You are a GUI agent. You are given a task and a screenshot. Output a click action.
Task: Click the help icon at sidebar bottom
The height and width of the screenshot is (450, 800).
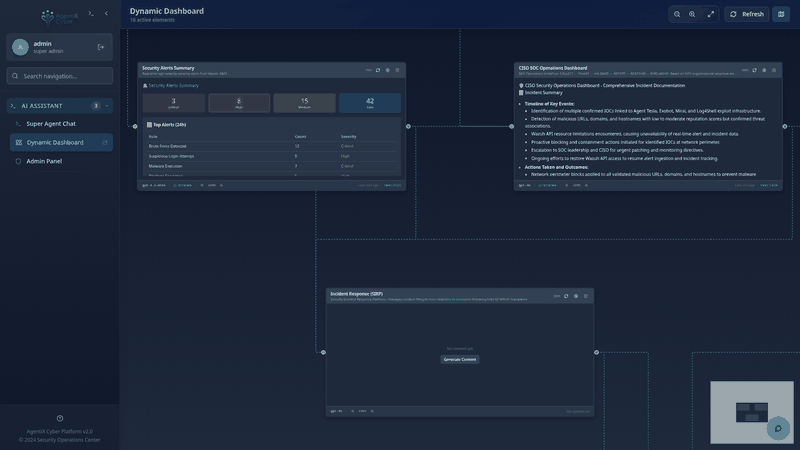[60, 418]
